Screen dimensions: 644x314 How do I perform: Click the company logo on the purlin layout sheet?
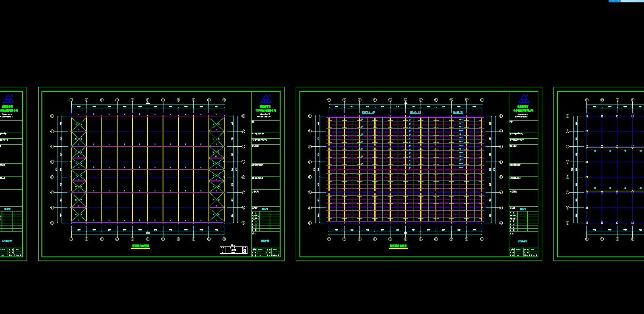pos(523,99)
